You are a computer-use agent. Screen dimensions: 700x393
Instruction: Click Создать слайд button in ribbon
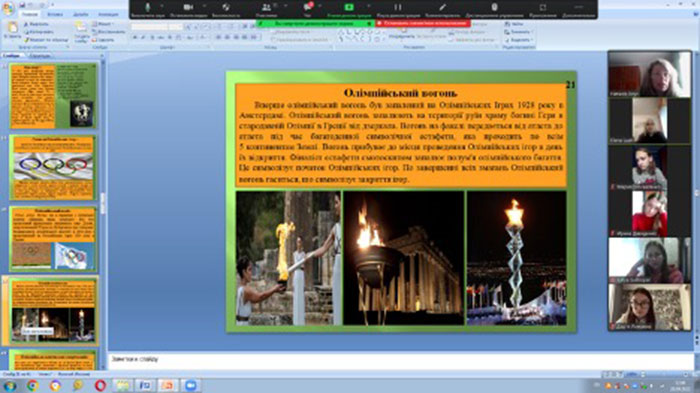[x=81, y=32]
